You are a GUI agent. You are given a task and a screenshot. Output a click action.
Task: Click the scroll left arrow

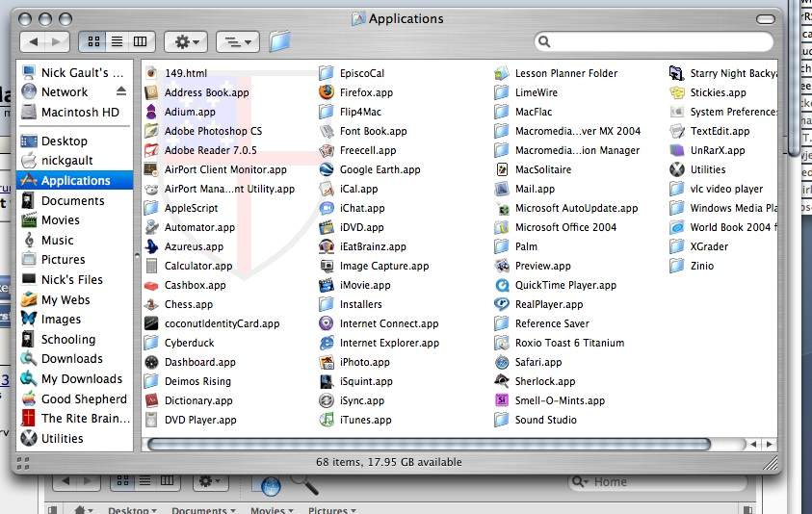point(753,444)
